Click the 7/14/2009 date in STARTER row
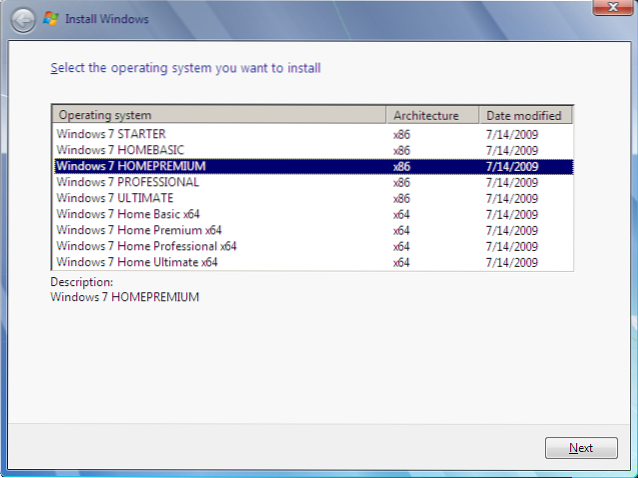Viewport: 638px width, 478px height. [x=513, y=134]
